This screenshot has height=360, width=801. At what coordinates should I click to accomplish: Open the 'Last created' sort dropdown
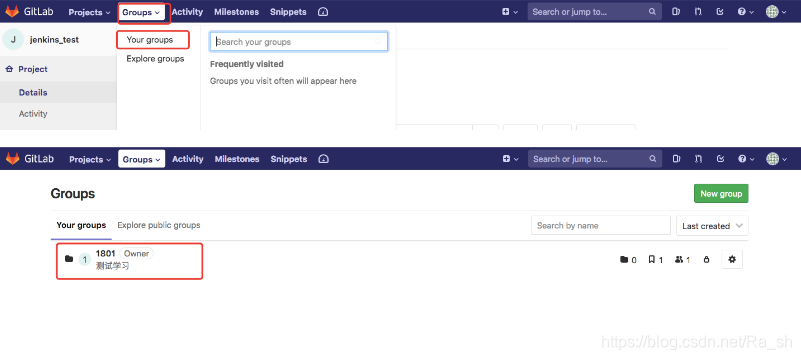click(x=712, y=225)
